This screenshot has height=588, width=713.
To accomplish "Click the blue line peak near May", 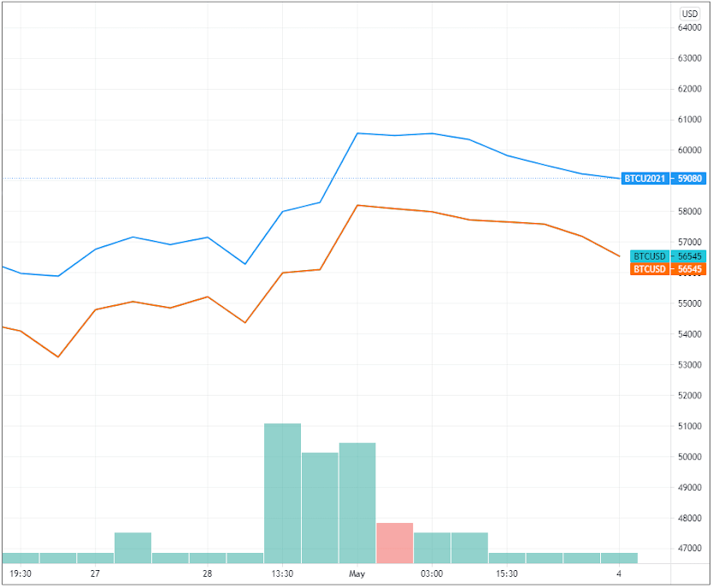I will (x=357, y=133).
